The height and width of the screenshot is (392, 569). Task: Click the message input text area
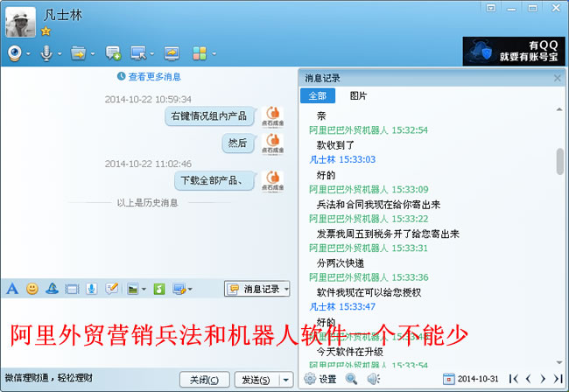[x=149, y=333]
